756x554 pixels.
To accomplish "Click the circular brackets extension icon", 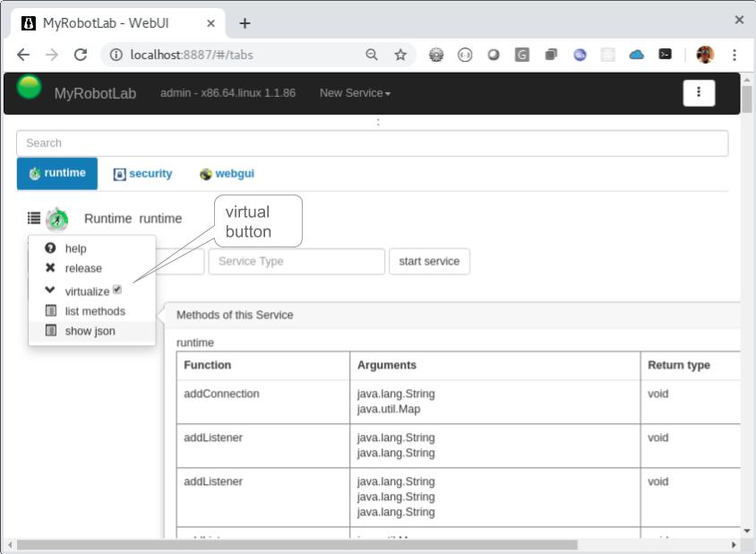I will (465, 55).
